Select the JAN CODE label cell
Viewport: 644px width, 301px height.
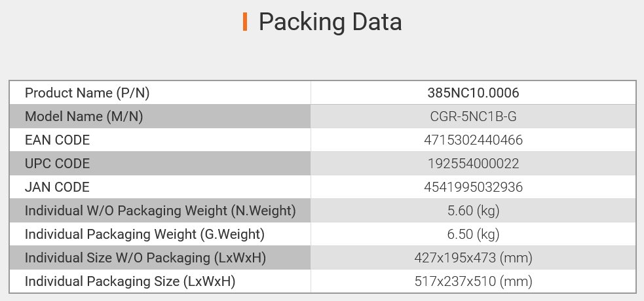tap(56, 187)
